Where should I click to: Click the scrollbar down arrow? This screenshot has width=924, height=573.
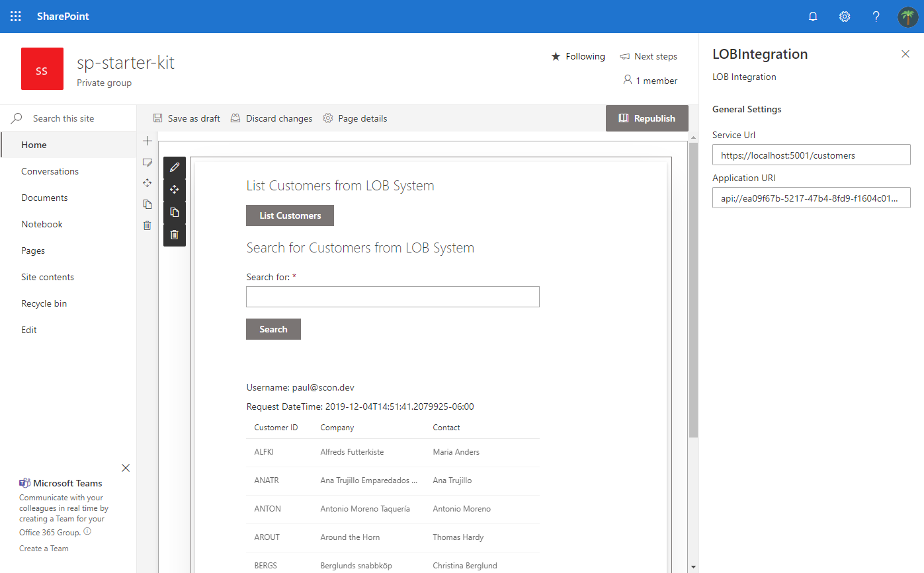pos(693,566)
